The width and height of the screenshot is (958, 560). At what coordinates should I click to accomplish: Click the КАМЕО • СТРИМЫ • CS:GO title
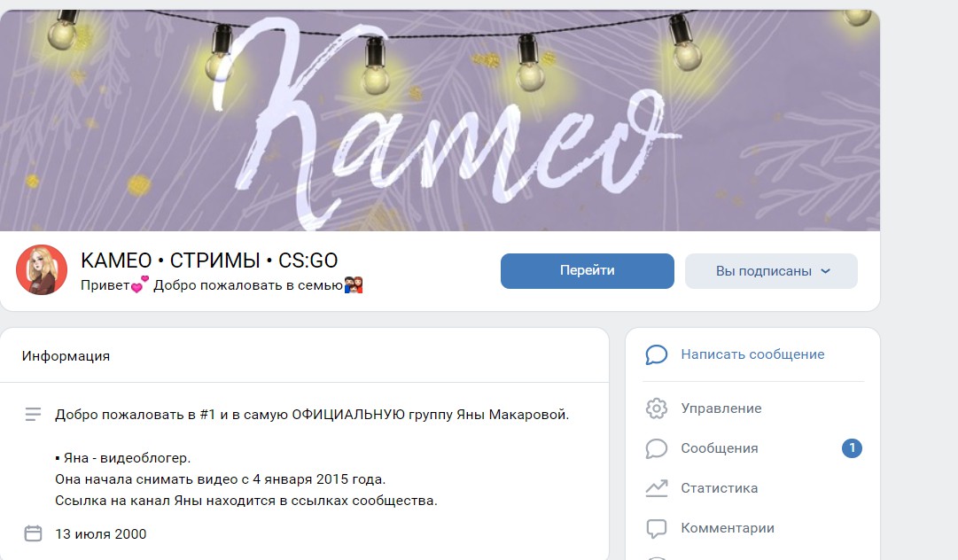click(x=209, y=261)
